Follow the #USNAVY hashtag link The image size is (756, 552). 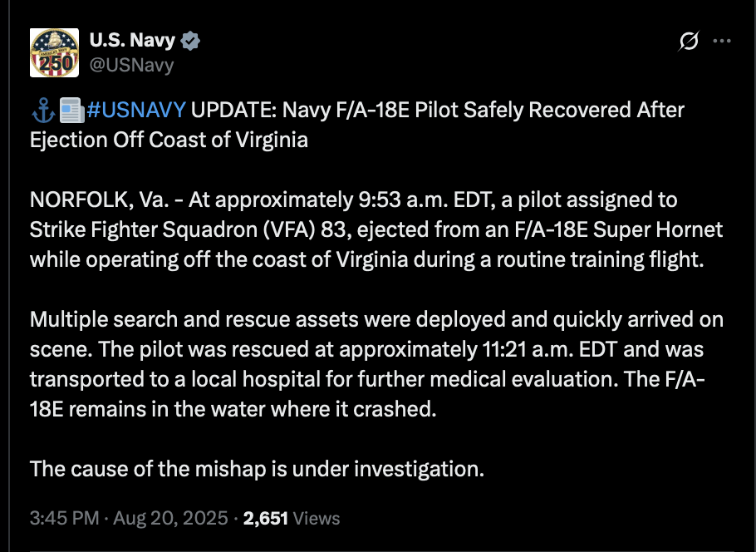[x=136, y=110]
